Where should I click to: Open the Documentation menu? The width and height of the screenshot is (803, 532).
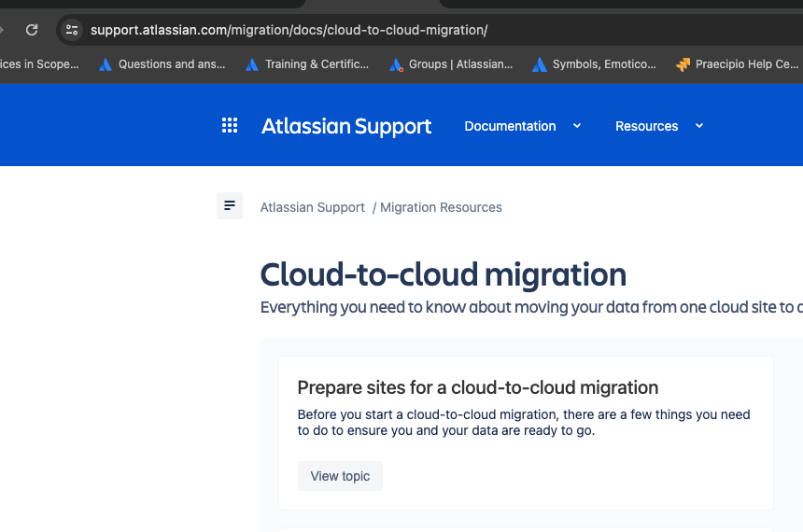tap(510, 126)
